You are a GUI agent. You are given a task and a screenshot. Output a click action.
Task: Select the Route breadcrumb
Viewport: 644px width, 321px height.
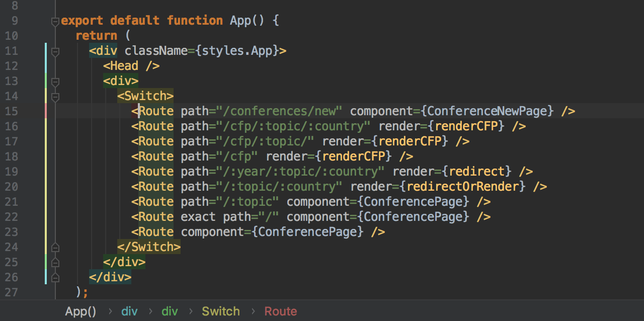280,311
